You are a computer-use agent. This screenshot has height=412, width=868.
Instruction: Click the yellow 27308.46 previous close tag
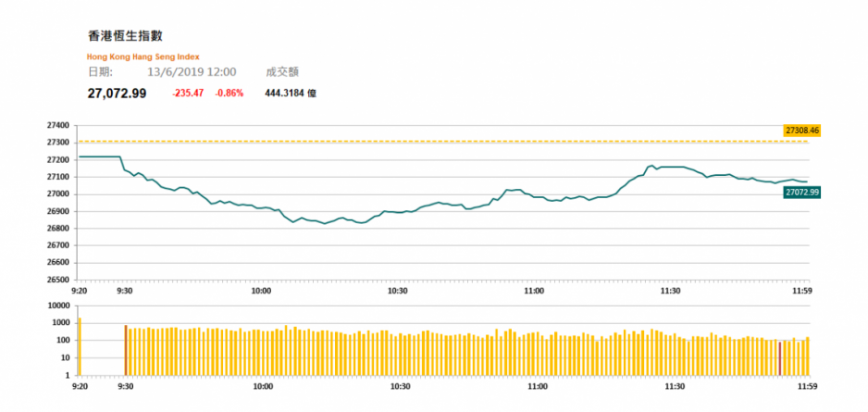(801, 131)
